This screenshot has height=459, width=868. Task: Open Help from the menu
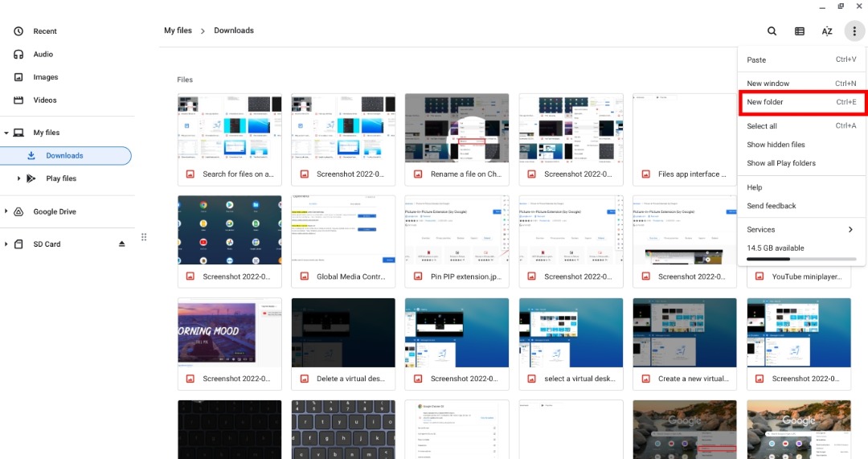(x=801, y=187)
